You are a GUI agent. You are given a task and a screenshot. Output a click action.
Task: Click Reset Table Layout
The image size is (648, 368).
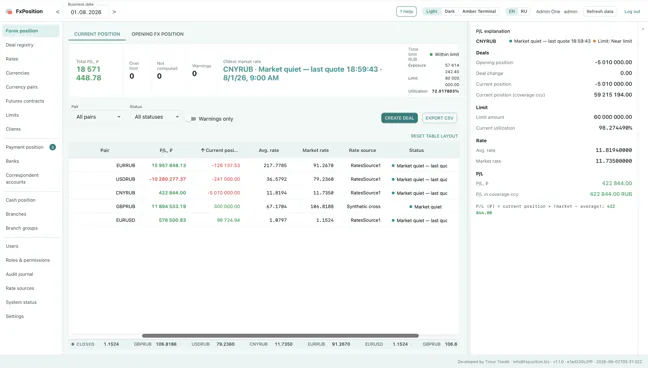[x=434, y=136]
